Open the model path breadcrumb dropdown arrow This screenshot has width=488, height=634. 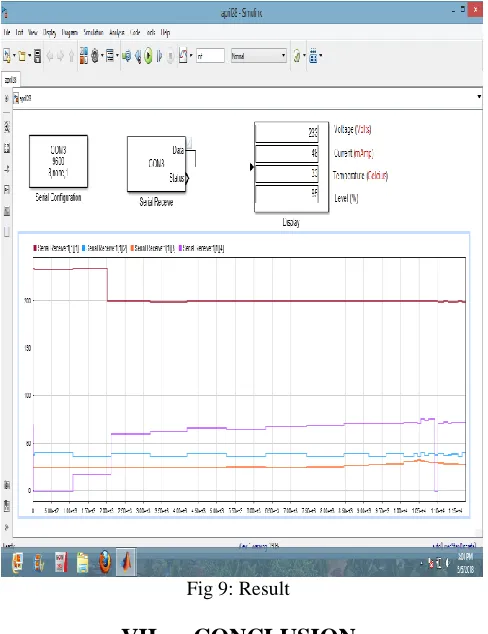tap(479, 97)
